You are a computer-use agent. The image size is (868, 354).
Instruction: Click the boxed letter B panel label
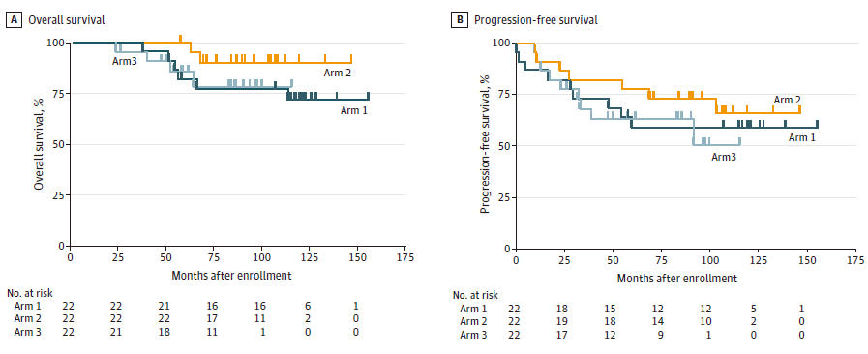click(x=460, y=21)
